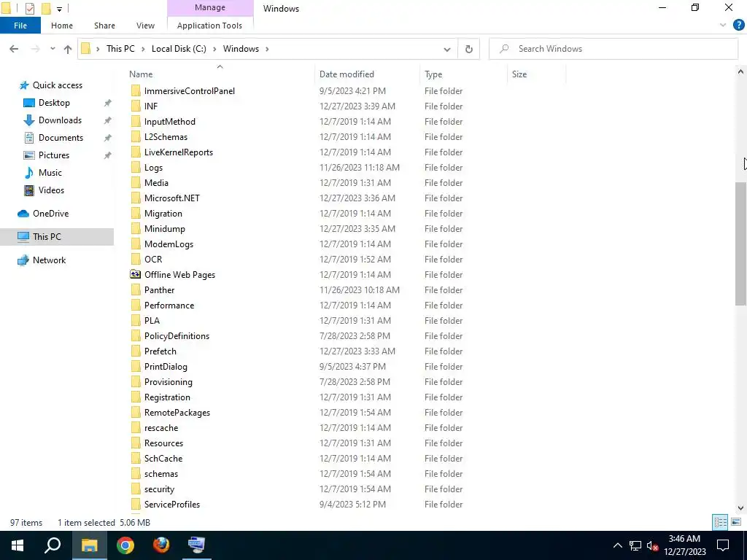Expand the address bar history dropdown

(x=447, y=49)
